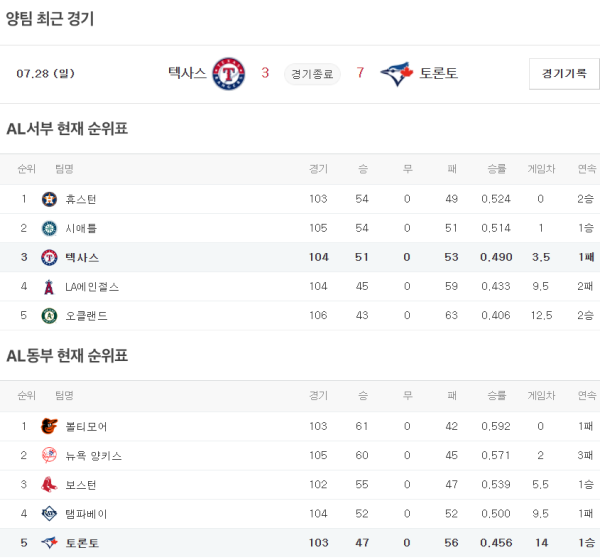Click the 경기종료 game status badge
The image size is (600, 560).
point(312,74)
